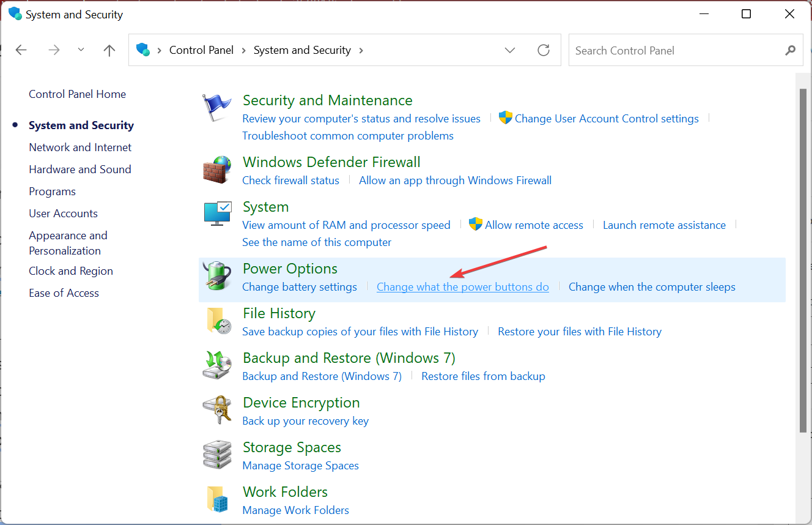Viewport: 812px width, 525px height.
Task: Open the Power Options heading
Action: [x=290, y=269]
